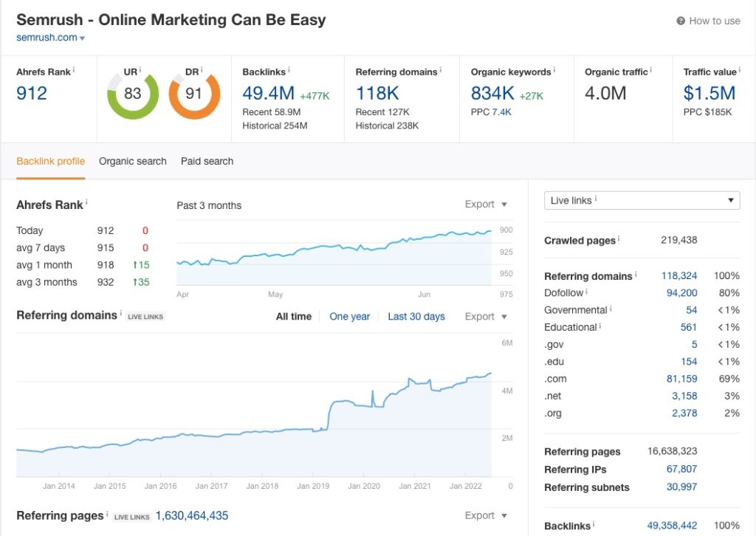
Task: Open the semrush.com domain dropdown arrow
Action: (x=83, y=38)
